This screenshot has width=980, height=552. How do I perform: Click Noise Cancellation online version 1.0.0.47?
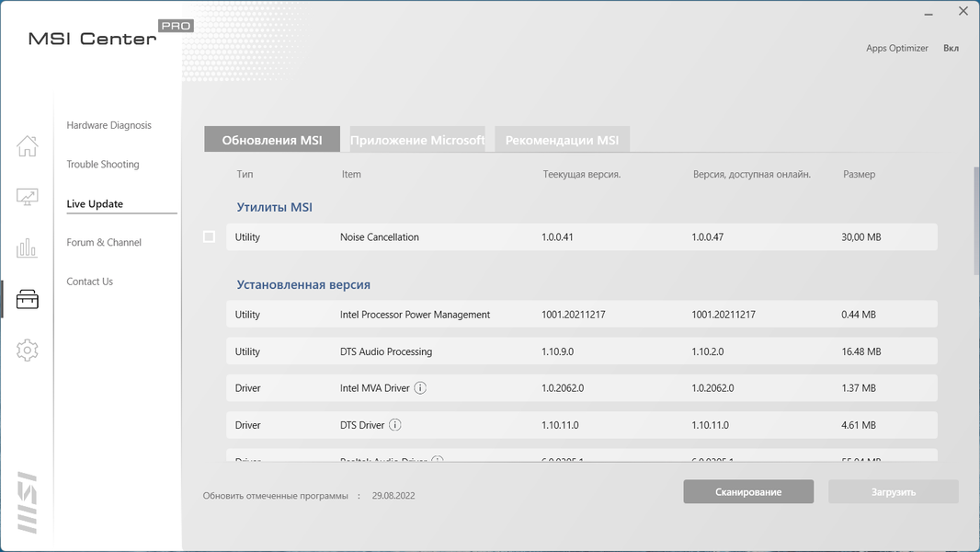coord(708,237)
